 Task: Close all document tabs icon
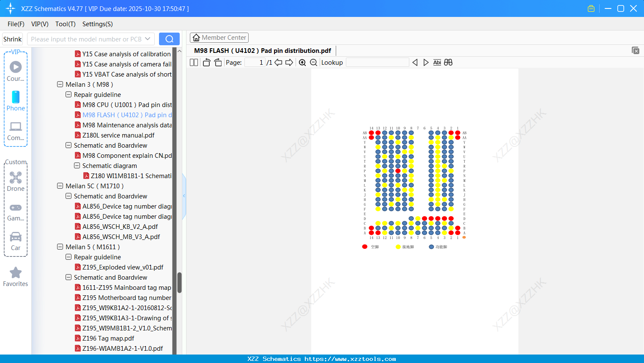click(636, 50)
